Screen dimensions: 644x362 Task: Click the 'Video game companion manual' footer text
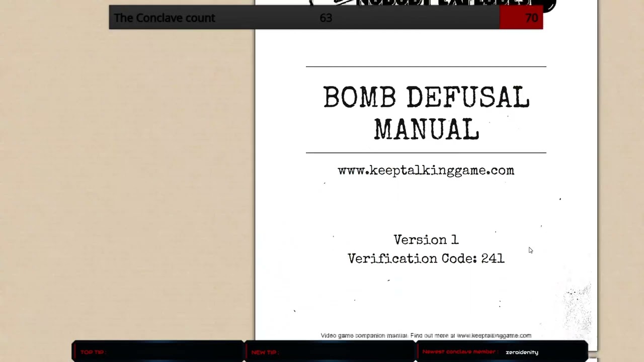click(426, 335)
